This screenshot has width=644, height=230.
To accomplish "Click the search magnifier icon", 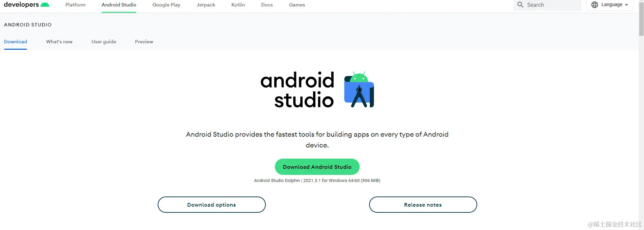I will point(520,5).
